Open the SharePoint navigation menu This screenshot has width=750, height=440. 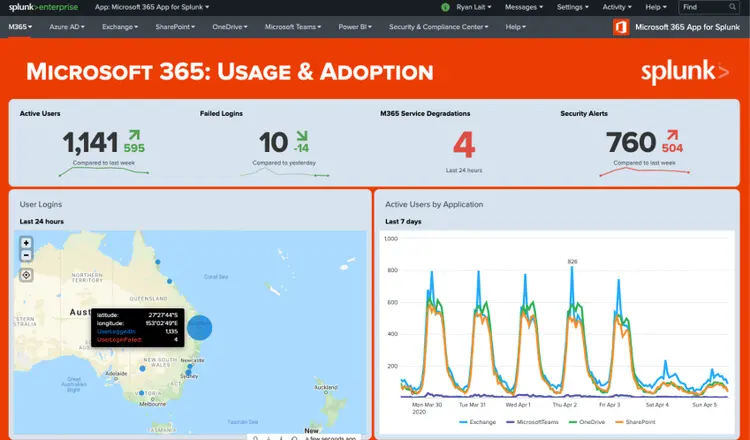point(175,27)
